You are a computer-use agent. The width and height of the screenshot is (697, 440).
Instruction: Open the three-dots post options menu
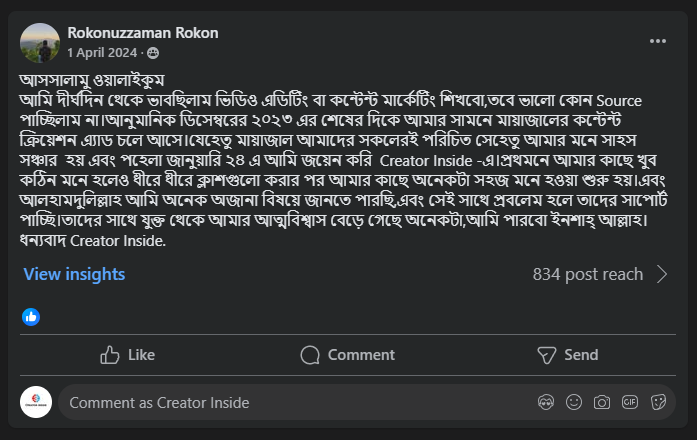[x=657, y=41]
